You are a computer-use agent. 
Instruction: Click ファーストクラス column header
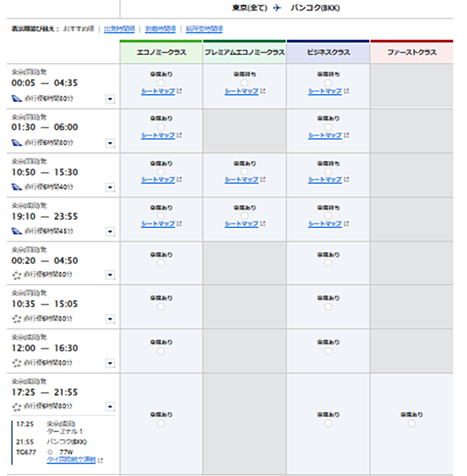click(x=412, y=52)
